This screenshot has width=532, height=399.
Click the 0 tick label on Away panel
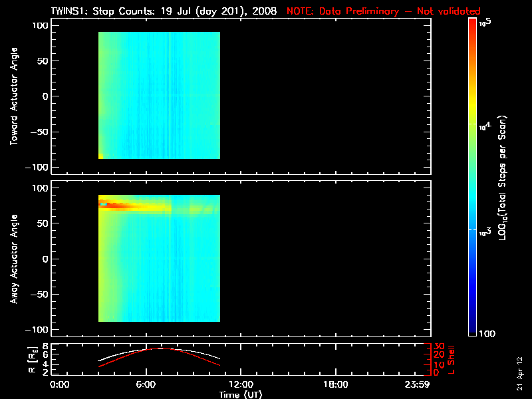pos(46,259)
